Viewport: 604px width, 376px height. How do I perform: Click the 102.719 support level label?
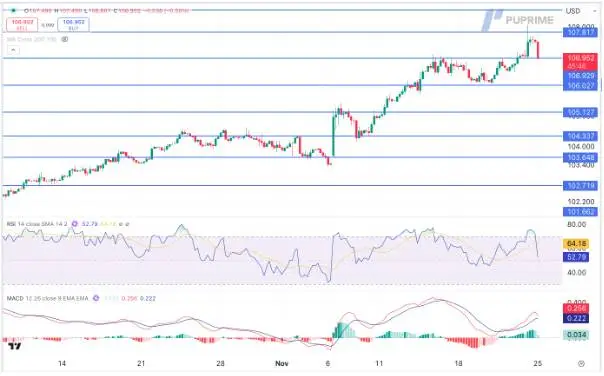point(580,186)
